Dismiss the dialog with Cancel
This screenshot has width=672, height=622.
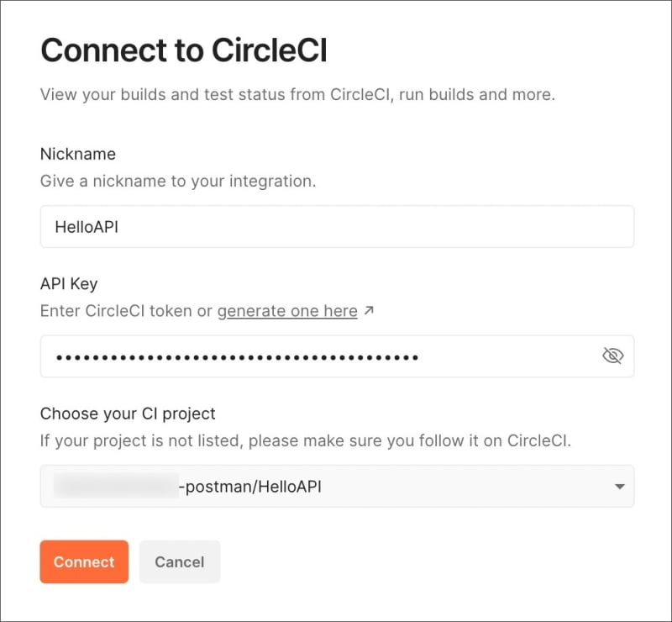pos(180,561)
